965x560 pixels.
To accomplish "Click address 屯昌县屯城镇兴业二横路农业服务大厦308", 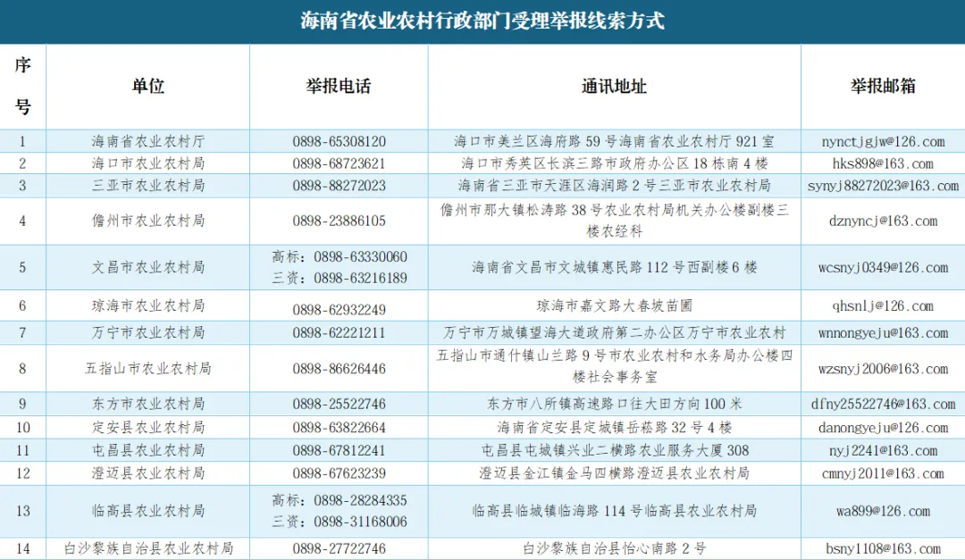I will tap(614, 450).
